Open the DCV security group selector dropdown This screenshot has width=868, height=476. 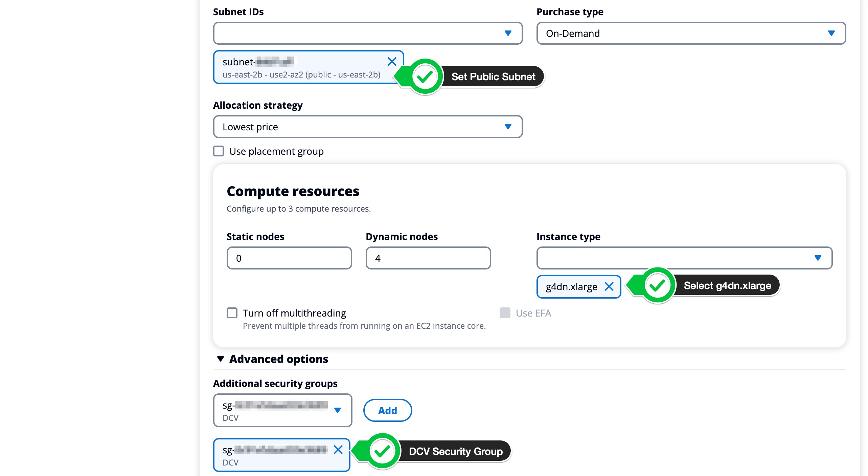(337, 409)
